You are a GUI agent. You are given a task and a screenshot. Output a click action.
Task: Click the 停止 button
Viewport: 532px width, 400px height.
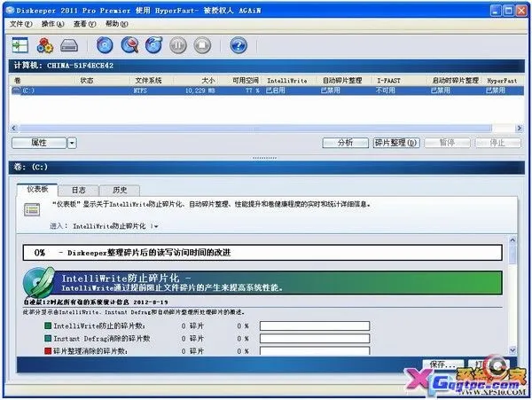point(498,143)
